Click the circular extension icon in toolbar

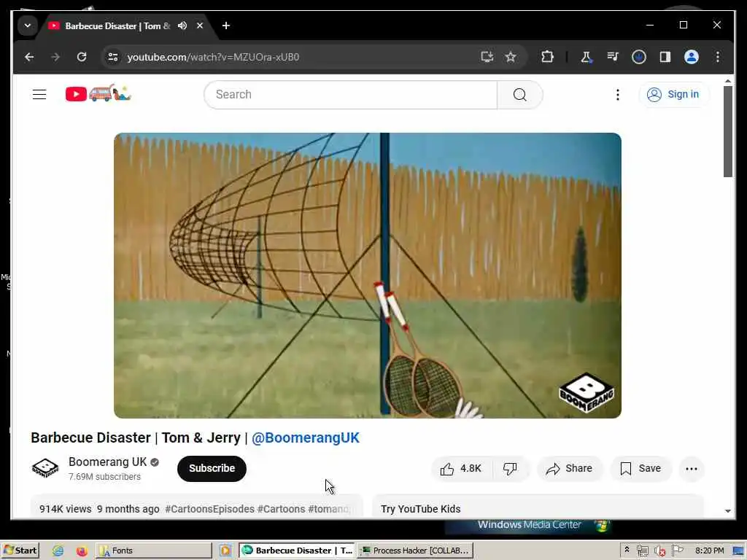click(x=639, y=57)
